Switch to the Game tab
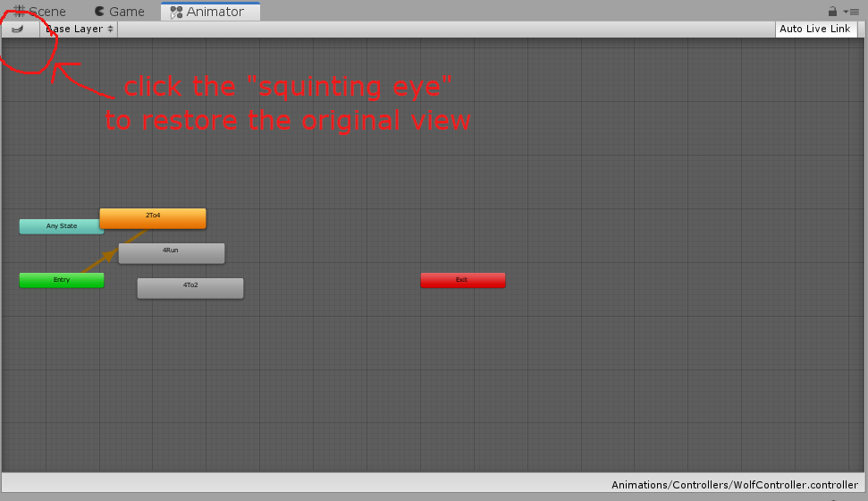 (x=120, y=12)
